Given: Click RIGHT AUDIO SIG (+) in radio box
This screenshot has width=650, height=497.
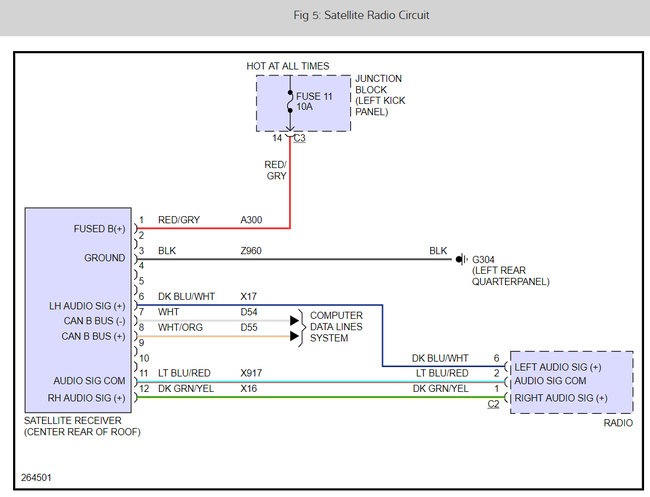Looking at the screenshot, I should click(x=561, y=398).
